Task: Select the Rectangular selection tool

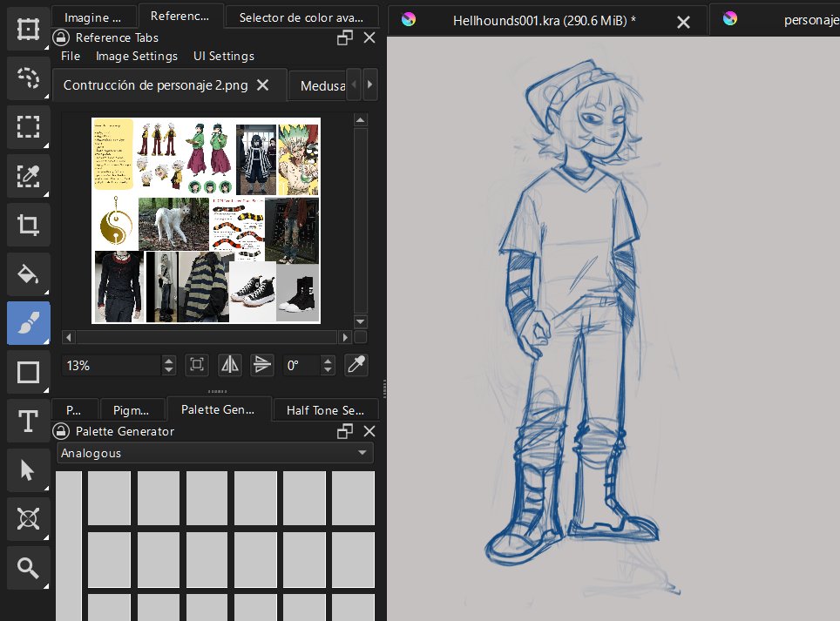Action: coord(29,127)
